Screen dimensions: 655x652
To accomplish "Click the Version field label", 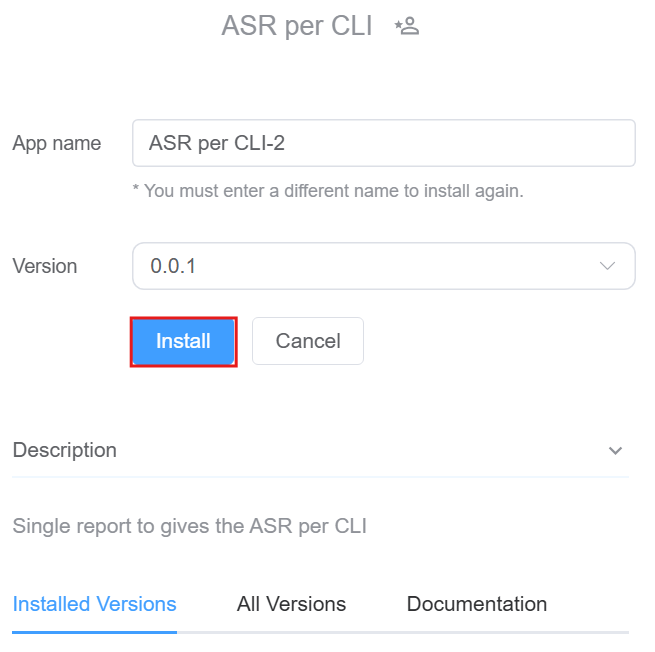I will point(45,266).
